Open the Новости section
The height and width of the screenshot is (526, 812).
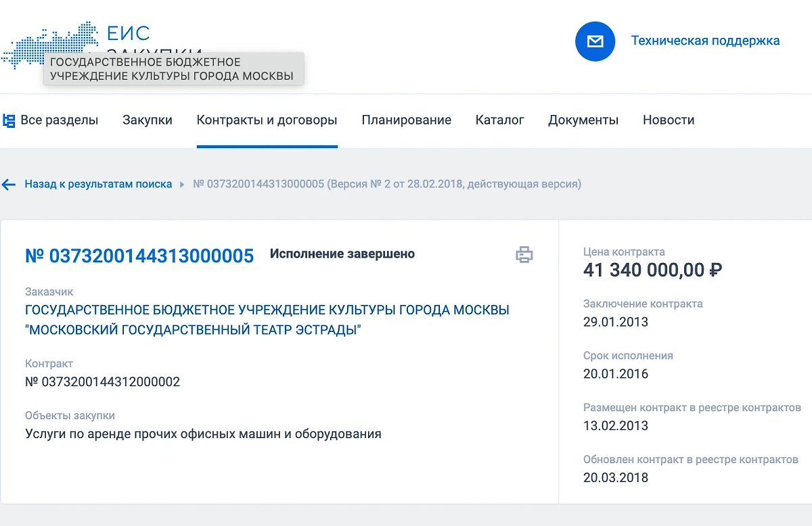point(669,120)
